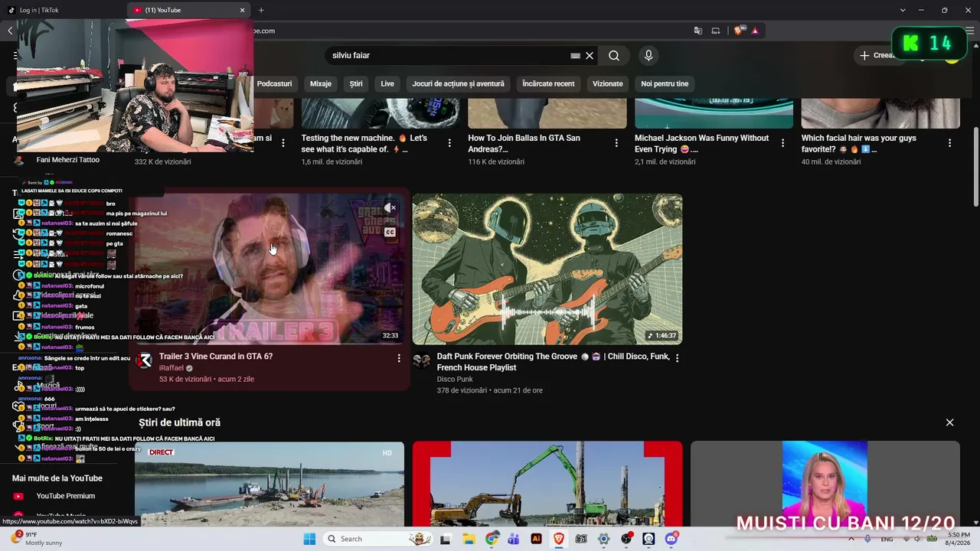Open more options for Trailer 3 video

coord(398,357)
